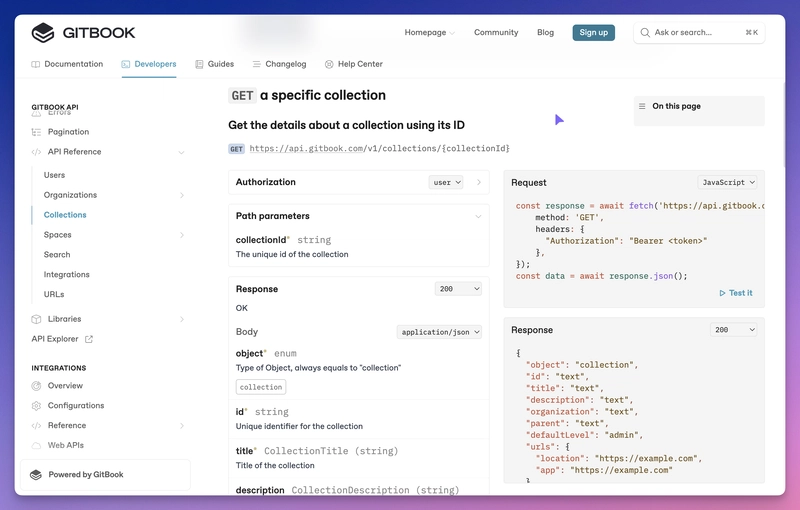Click the search magnifier icon
This screenshot has width=800, height=510.
tap(645, 33)
